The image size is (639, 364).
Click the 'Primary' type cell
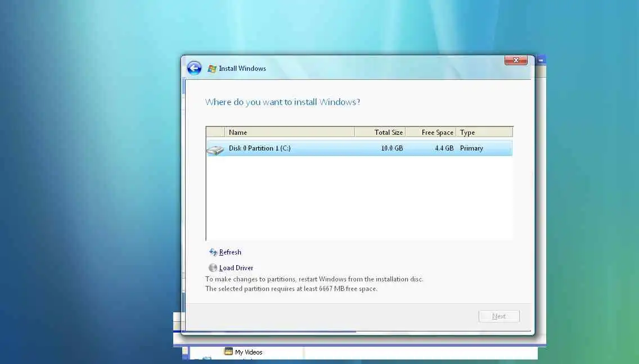(x=471, y=148)
